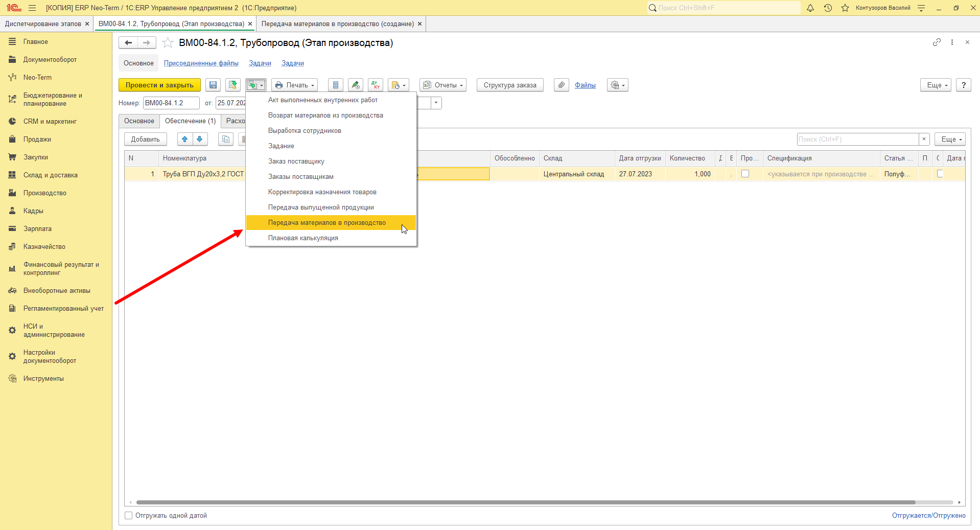Open Склад и доставка sidebar section
This screenshot has height=530, width=980.
[50, 175]
